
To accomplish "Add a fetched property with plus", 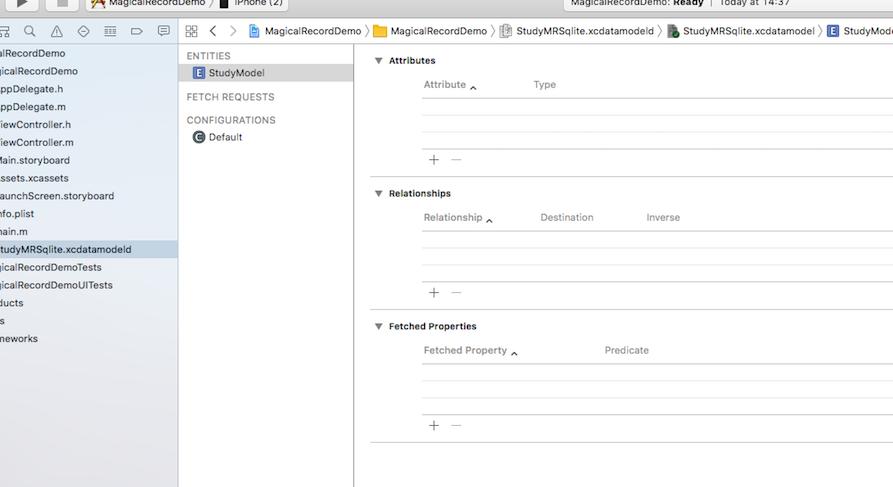I will click(x=434, y=425).
